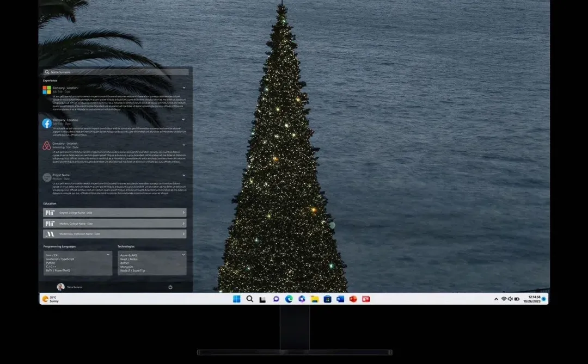The image size is (588, 364).
Task: Click the volume speaker icon in tray
Action: pos(510,299)
